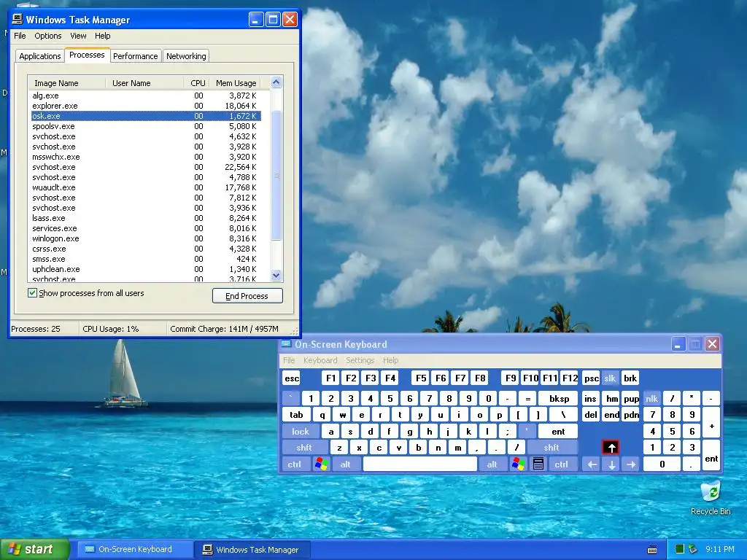
Task: Toggle the caps lock key on keyboard
Action: 300,432
